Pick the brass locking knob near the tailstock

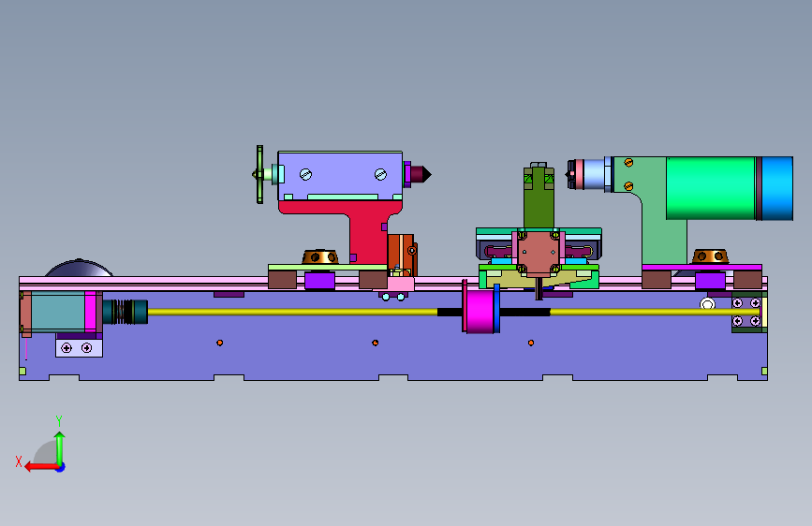tap(320, 256)
